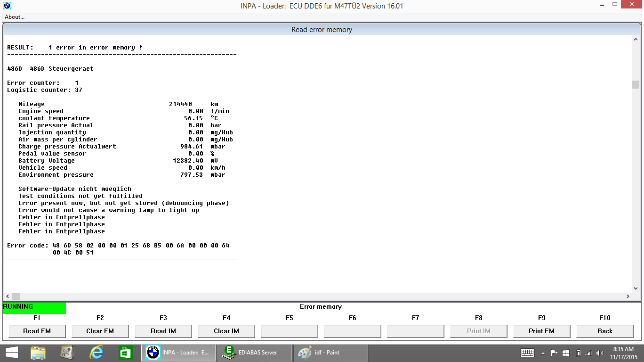
Task: Click the "Injection quantity" label
Action: click(52, 132)
